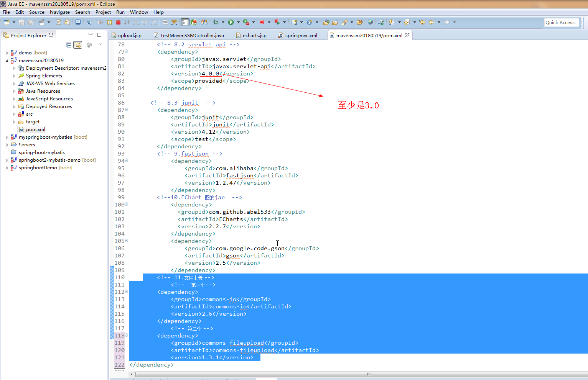Toggle Link with Editor in Project Explorer
The image size is (588, 380).
point(78,45)
